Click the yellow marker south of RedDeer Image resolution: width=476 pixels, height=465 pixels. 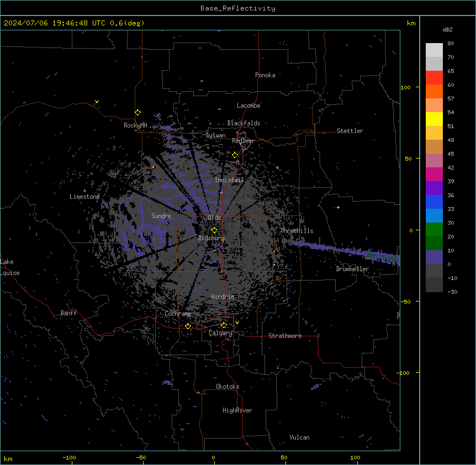pyautogui.click(x=235, y=155)
